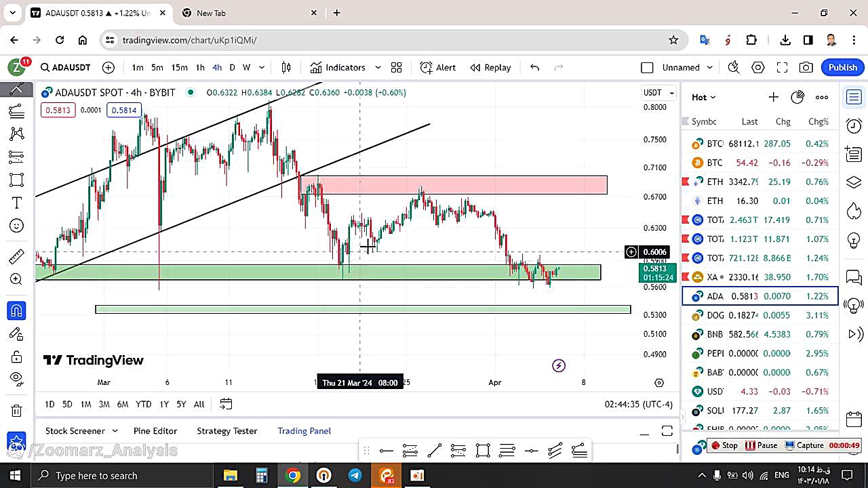The height and width of the screenshot is (488, 868).
Task: Select the 1m timeframe
Action: (x=138, y=67)
